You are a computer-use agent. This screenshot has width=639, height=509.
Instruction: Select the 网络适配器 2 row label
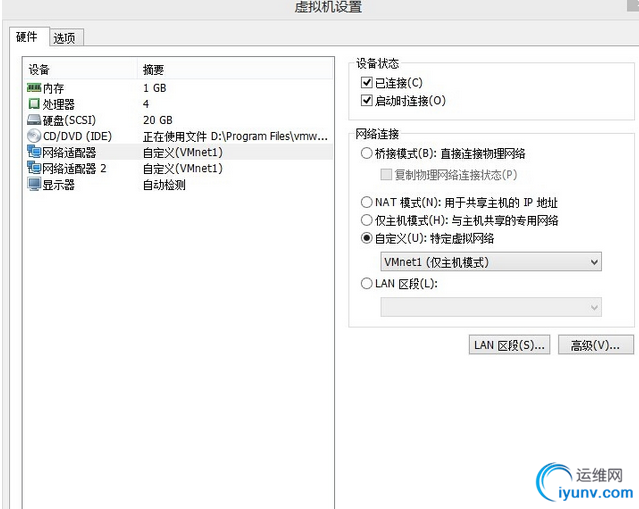pos(75,168)
